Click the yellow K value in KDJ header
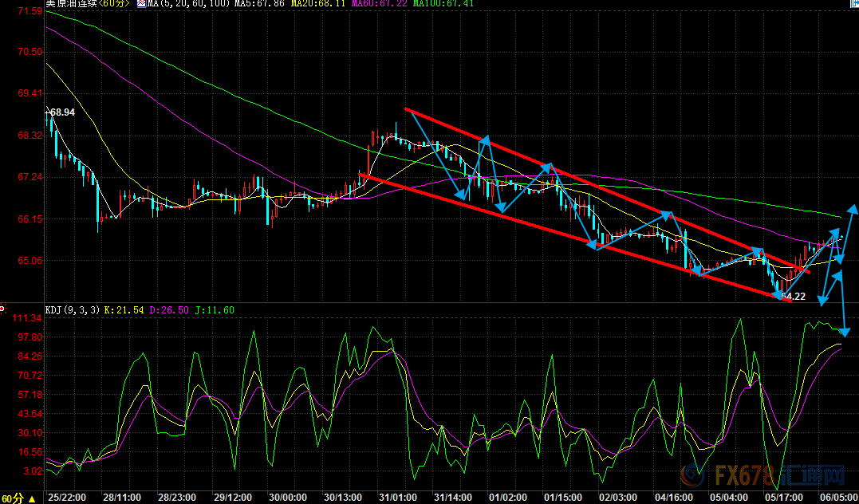The height and width of the screenshot is (504, 859). click(x=122, y=309)
